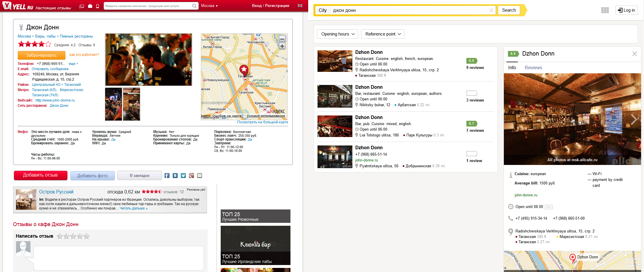
Task: Select the first star in Написать отзыв rating
Action: [x=60, y=236]
